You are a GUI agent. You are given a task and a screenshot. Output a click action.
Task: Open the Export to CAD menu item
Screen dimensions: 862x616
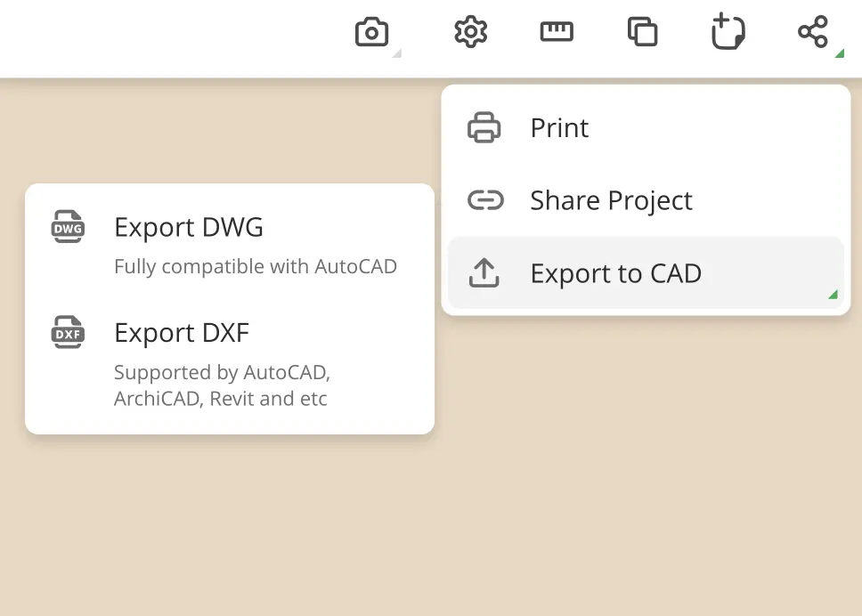(615, 274)
